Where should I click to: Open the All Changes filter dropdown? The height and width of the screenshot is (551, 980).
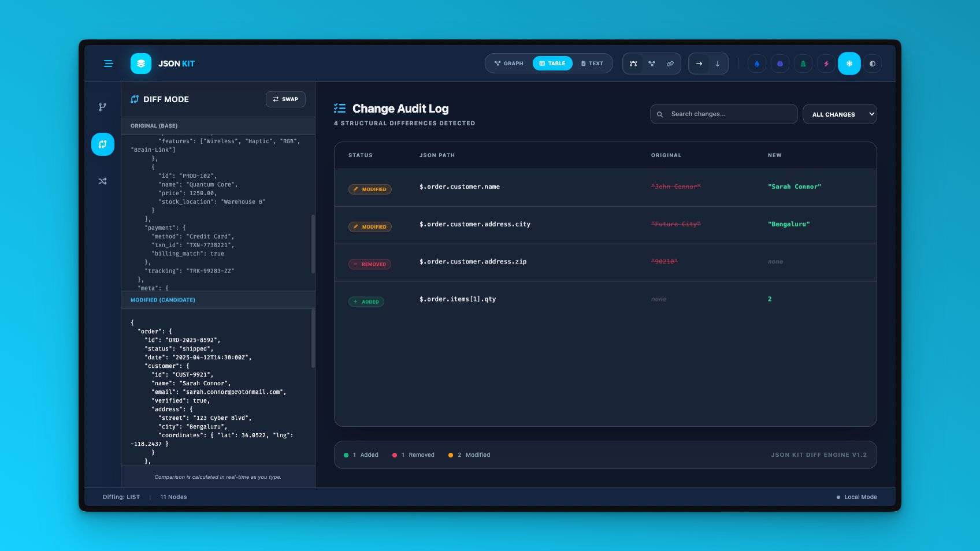pyautogui.click(x=840, y=114)
